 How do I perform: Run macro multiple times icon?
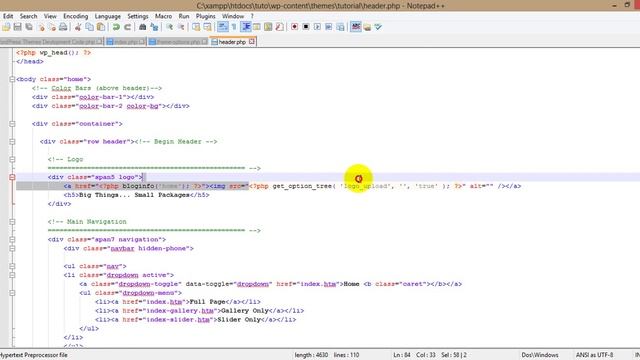click(x=329, y=27)
